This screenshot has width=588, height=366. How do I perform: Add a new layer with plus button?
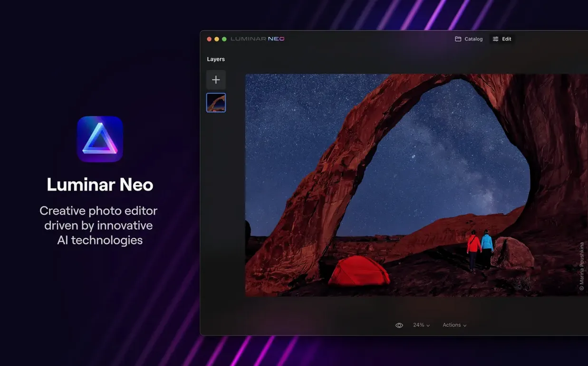(216, 80)
